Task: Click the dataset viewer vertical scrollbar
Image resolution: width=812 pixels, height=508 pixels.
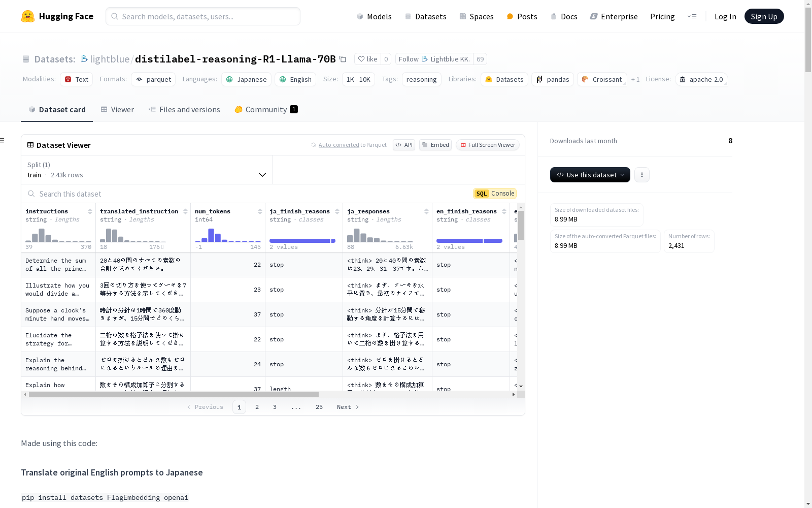Action: [x=521, y=225]
